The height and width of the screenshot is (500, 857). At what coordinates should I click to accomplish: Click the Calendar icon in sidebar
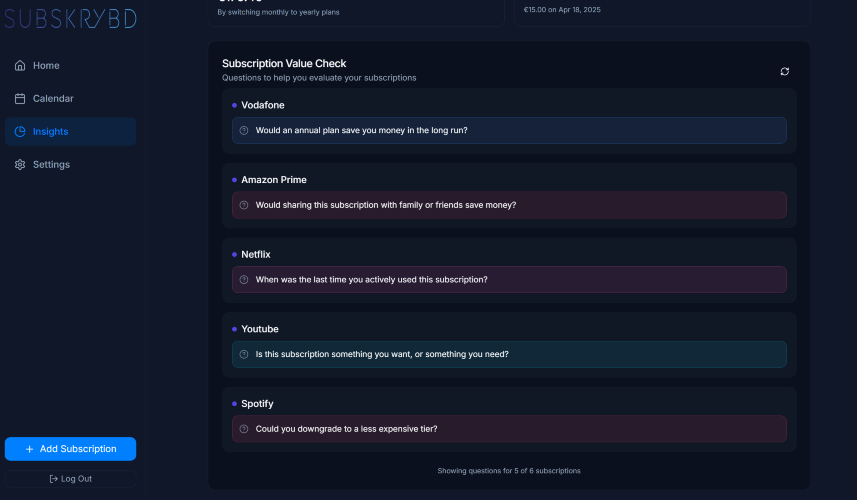[20, 99]
